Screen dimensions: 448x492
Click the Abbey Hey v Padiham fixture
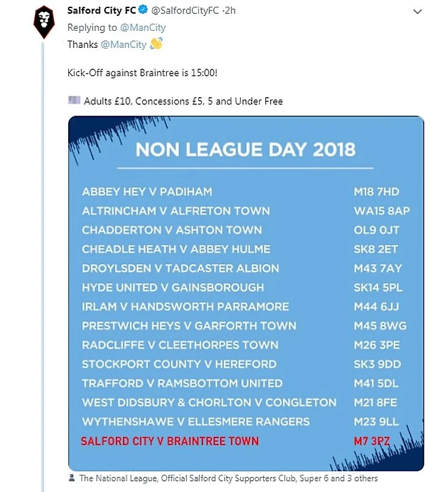pyautogui.click(x=147, y=192)
